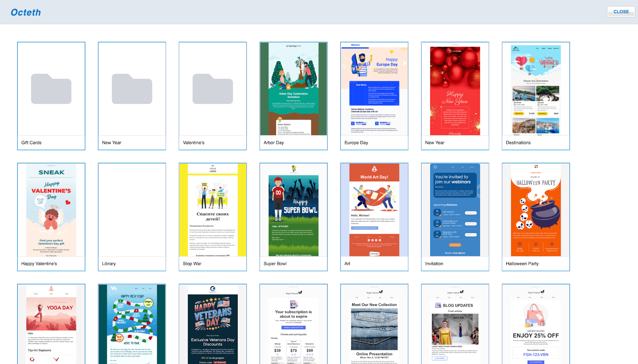The width and height of the screenshot is (638, 364).
Task: Click the Octeth logo
Action: point(26,12)
